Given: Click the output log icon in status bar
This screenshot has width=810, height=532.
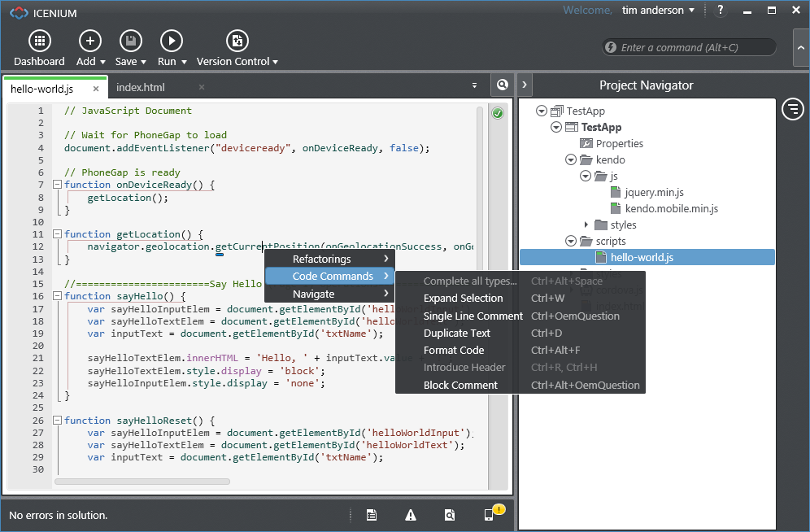Looking at the screenshot, I should point(372,515).
